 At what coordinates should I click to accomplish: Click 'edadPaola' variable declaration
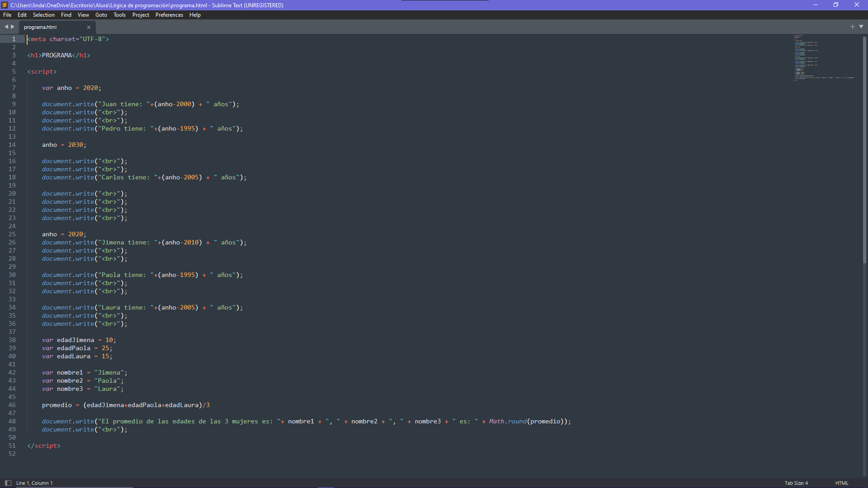tap(77, 348)
